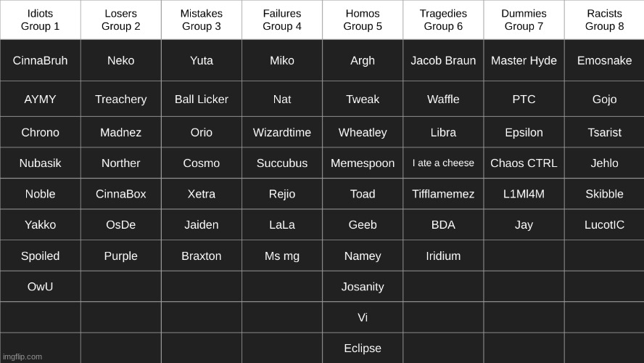The height and width of the screenshot is (363, 644).
Task: Click the Chaos CTRL cell
Action: (524, 163)
